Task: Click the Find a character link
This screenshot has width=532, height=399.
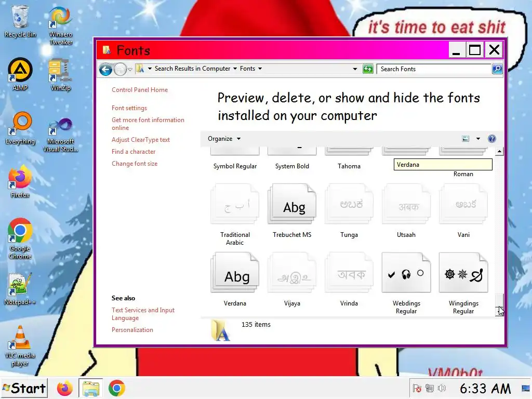Action: [x=134, y=152]
